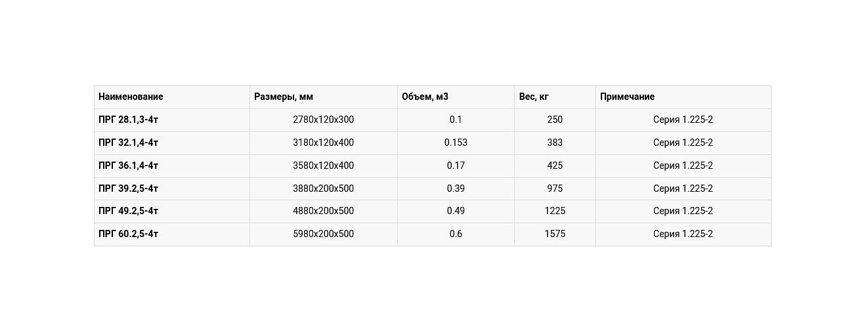Click the Вес, кг column header
Image resolution: width=868 pixels, height=333 pixels.
tap(534, 97)
